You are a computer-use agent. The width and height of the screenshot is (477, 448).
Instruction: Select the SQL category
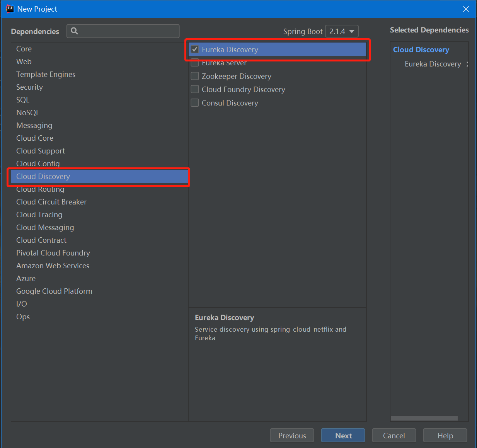click(100, 100)
